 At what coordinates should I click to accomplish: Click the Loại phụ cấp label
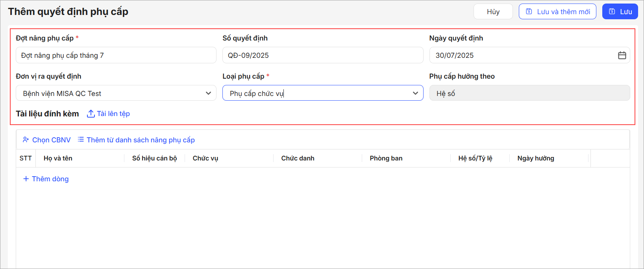(243, 76)
